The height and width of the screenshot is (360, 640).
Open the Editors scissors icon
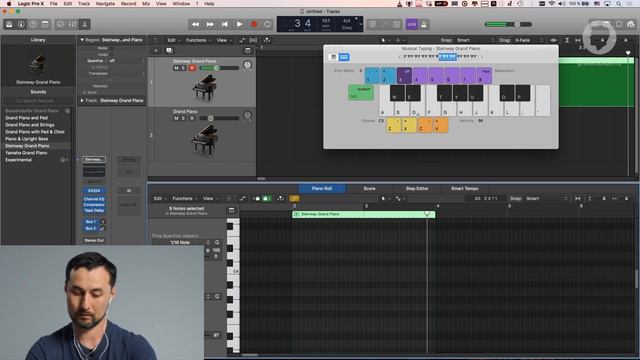point(84,24)
